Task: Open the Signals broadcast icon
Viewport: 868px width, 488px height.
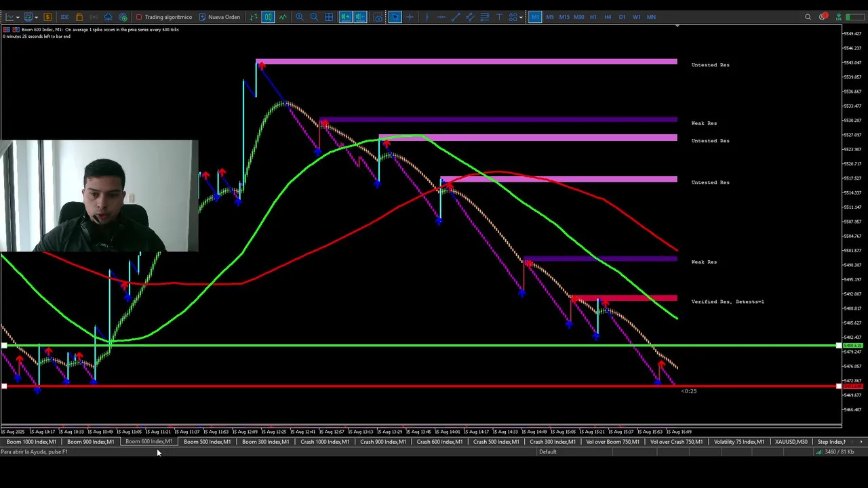Action: [94, 17]
